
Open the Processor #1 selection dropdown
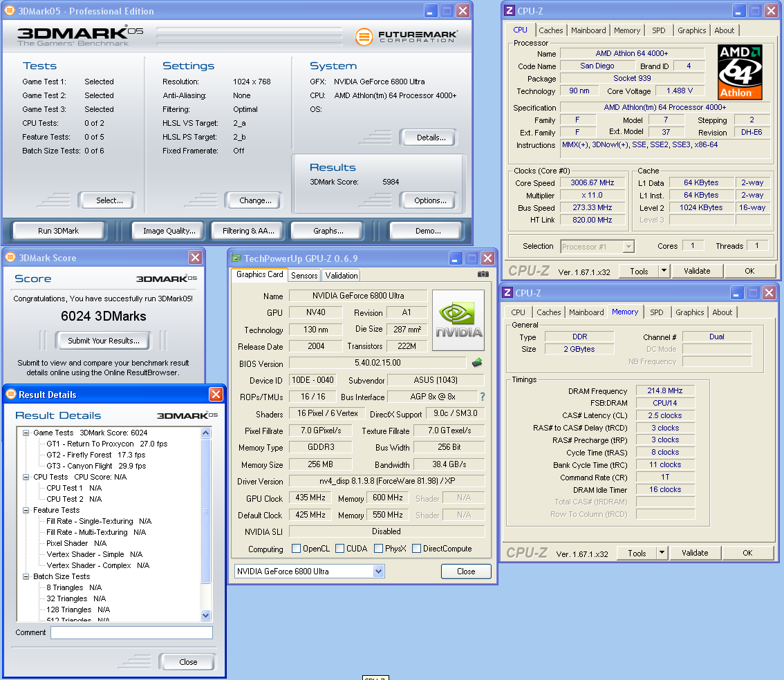[x=629, y=246]
